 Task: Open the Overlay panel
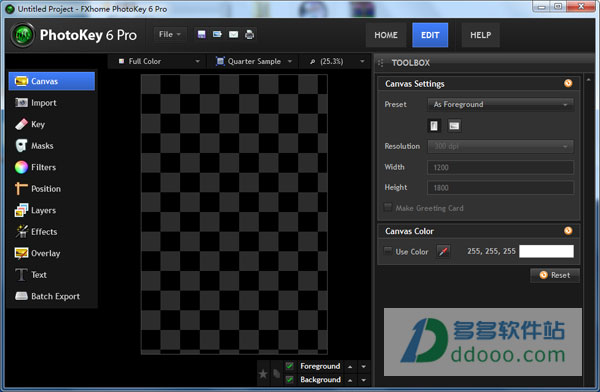[x=52, y=253]
